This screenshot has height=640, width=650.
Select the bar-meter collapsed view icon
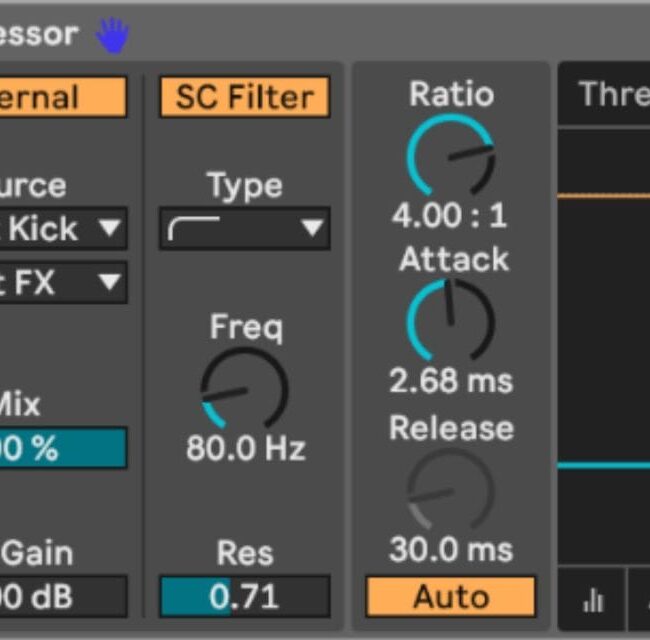pyautogui.click(x=593, y=598)
